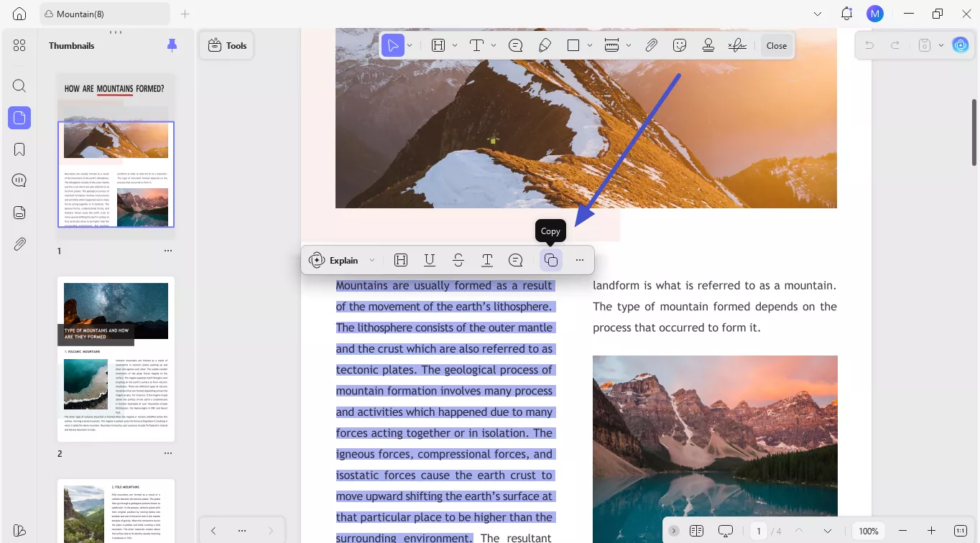
Task: Apply squiggly underline from floating toolbar
Action: pos(487,260)
